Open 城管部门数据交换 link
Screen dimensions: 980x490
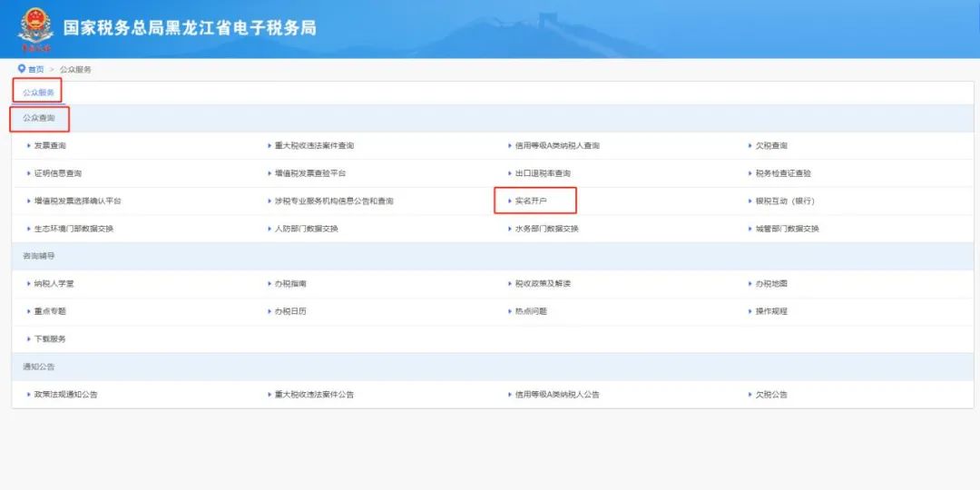(x=787, y=229)
